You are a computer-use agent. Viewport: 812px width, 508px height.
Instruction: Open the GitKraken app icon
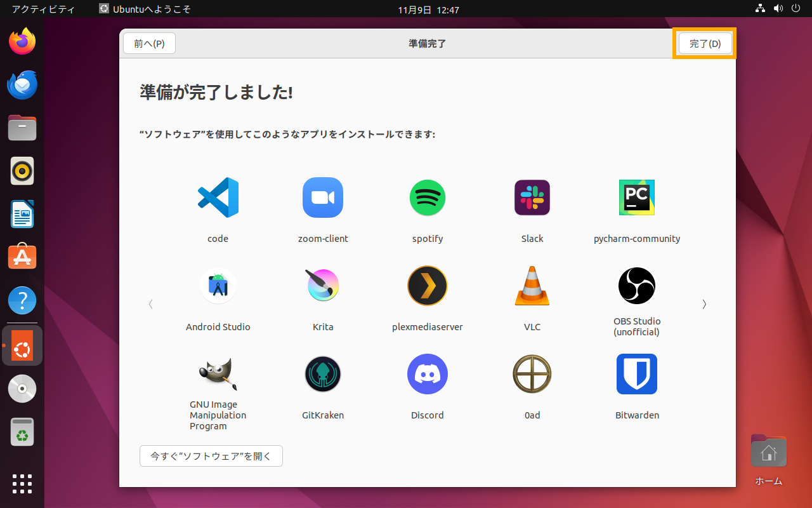point(323,374)
